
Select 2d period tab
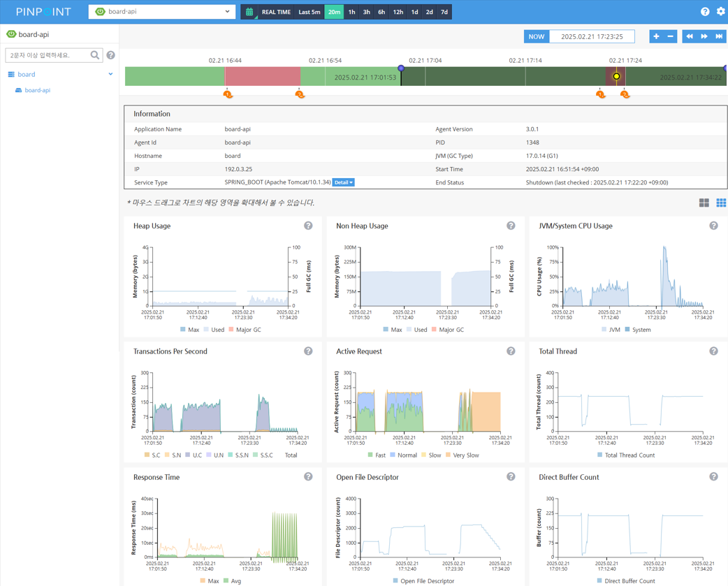(430, 12)
